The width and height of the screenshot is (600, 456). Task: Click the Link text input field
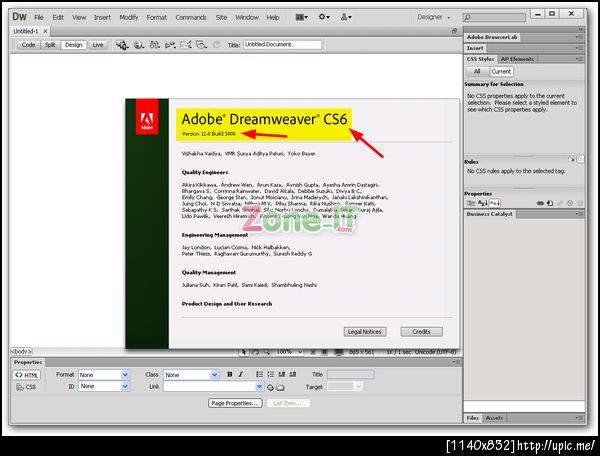210,387
